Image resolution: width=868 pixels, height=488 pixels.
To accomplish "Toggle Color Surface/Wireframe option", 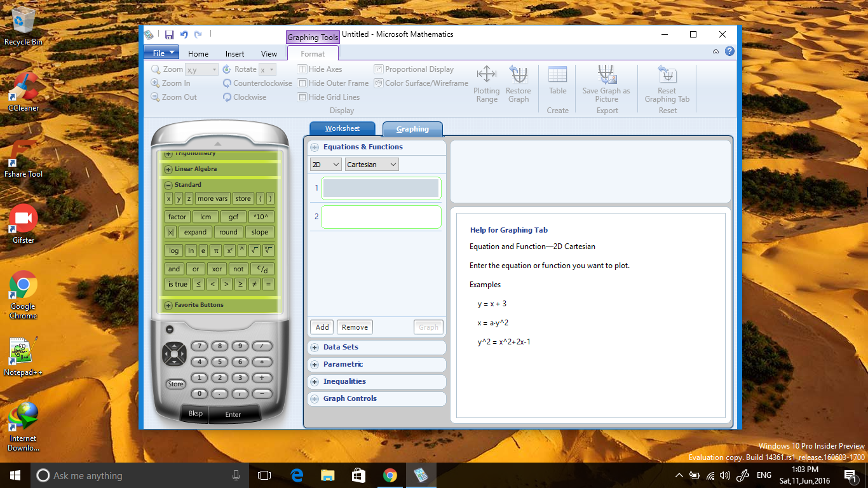I will 421,83.
